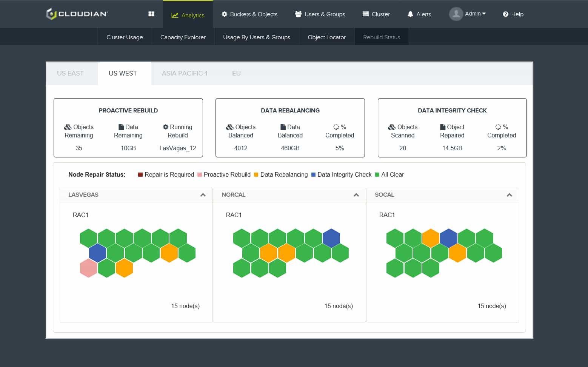Click the Data Rebalancing legend swatch
The width and height of the screenshot is (588, 367).
[256, 174]
